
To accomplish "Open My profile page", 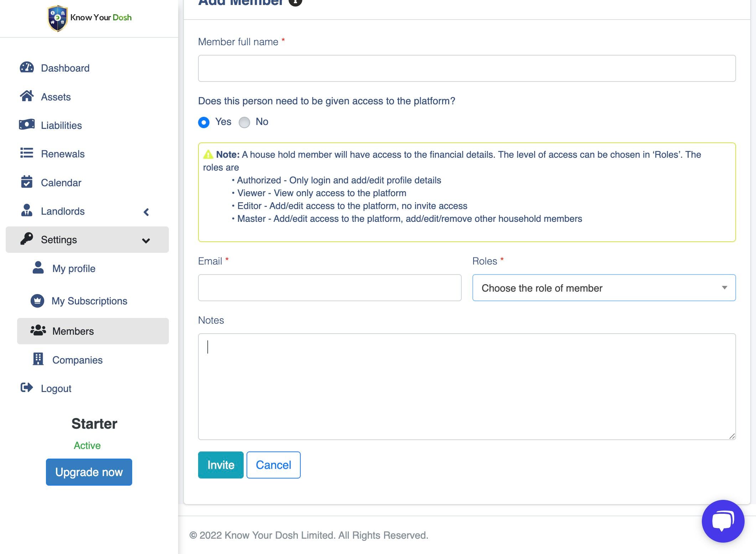I will tap(73, 268).
